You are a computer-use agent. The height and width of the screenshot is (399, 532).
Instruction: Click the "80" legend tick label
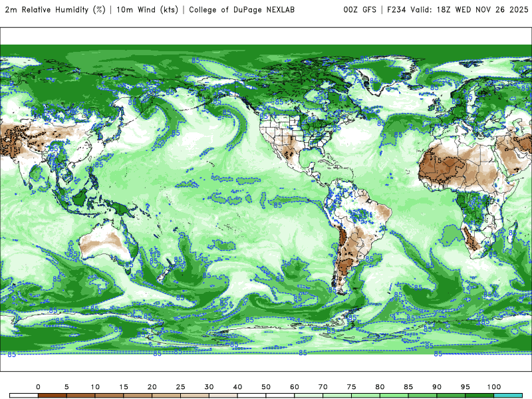tap(380, 387)
